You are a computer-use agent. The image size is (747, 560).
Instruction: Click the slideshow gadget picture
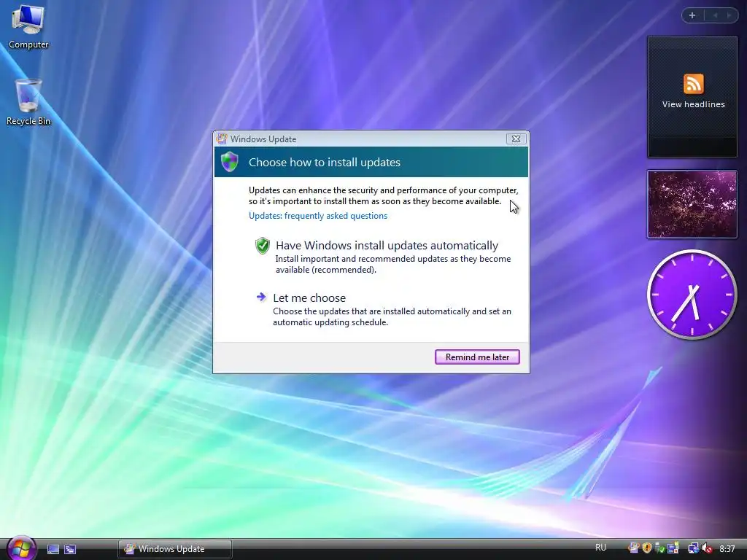pos(692,204)
